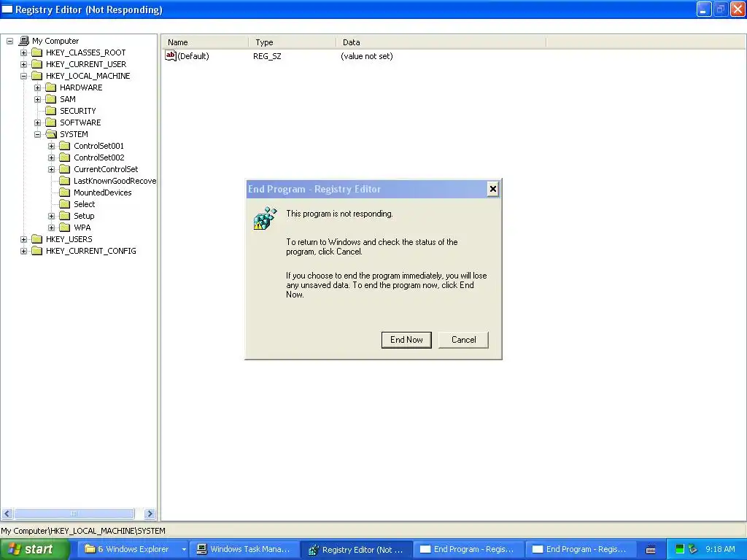Image resolution: width=747 pixels, height=560 pixels.
Task: Click the HKEY_LOCAL_MACHINE folder icon
Action: click(36, 76)
